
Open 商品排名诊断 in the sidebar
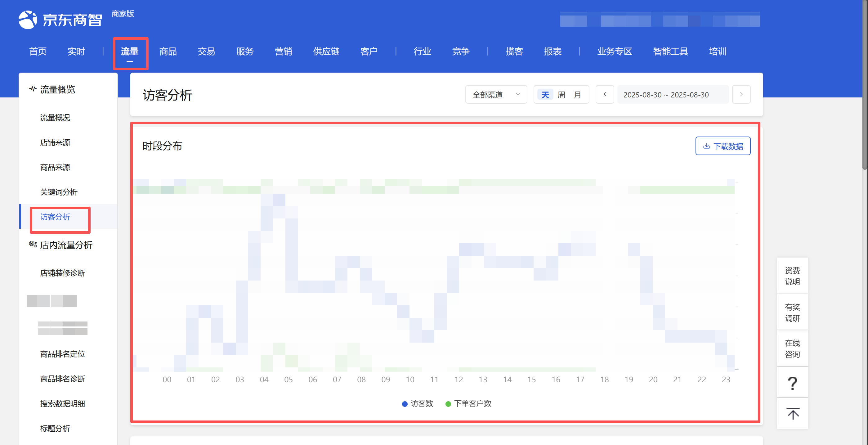(x=63, y=379)
